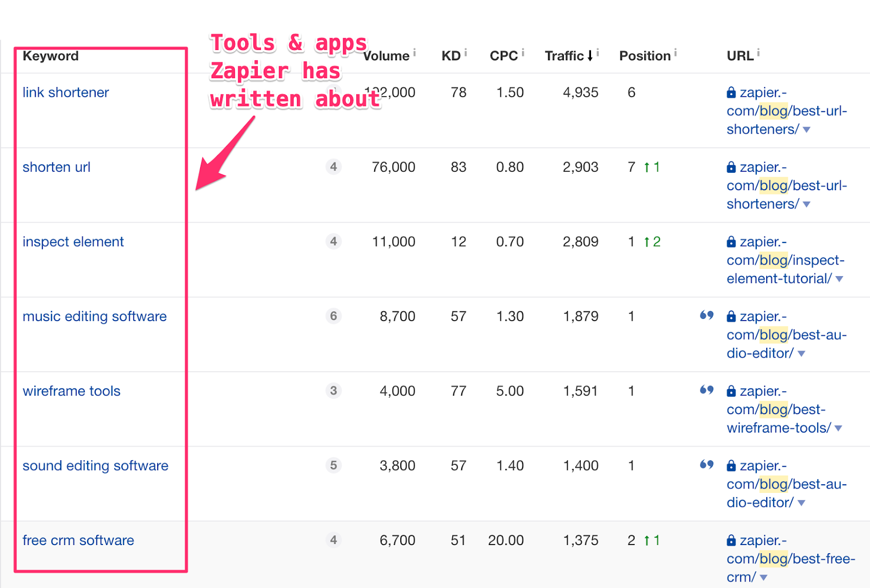Expand the URL dropdown arrow for best-free-crm
870x588 pixels.
763,578
